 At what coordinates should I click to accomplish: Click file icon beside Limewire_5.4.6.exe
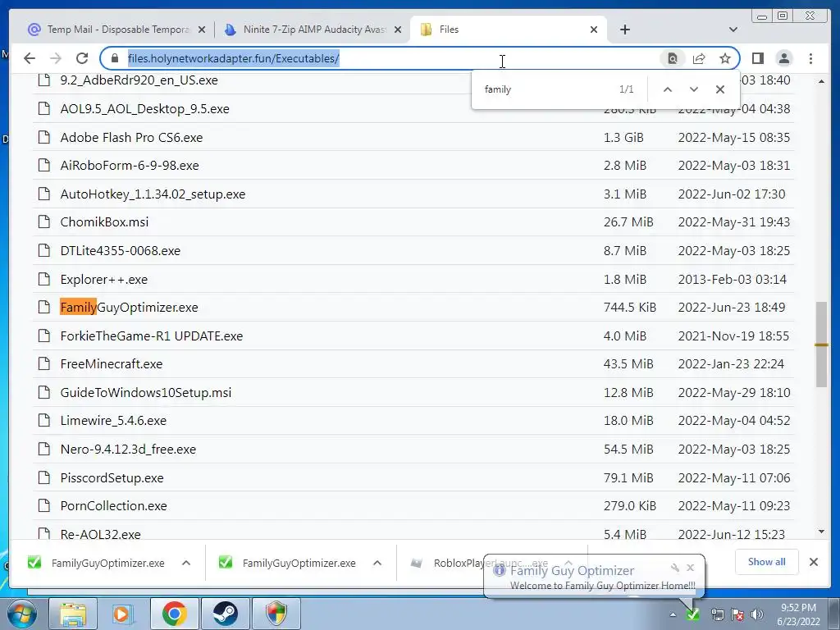(x=44, y=421)
